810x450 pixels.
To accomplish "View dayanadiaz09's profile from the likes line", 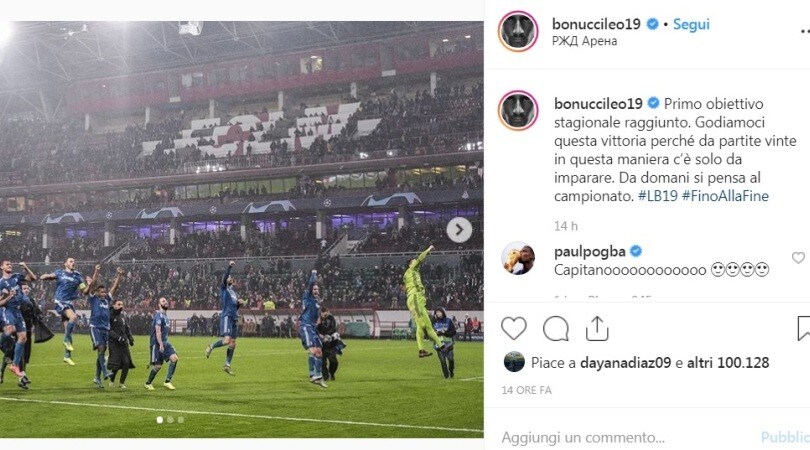I will 625,363.
